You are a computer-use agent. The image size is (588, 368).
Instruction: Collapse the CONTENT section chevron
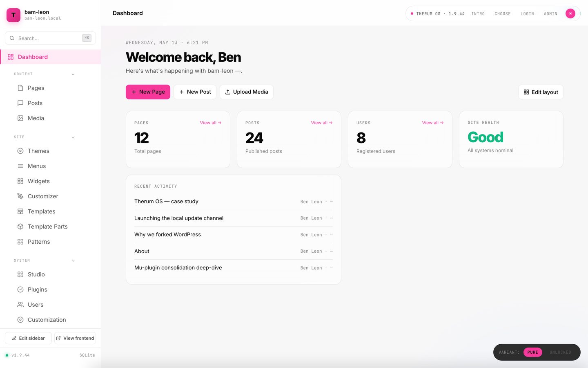coord(73,74)
